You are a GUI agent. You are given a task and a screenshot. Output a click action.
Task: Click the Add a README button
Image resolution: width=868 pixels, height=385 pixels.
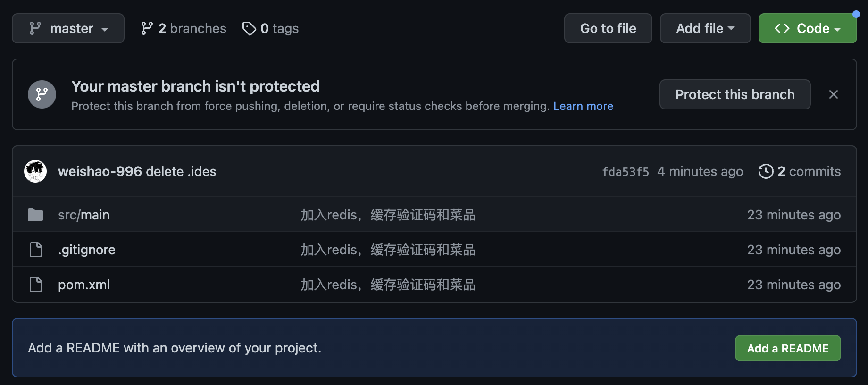(787, 348)
